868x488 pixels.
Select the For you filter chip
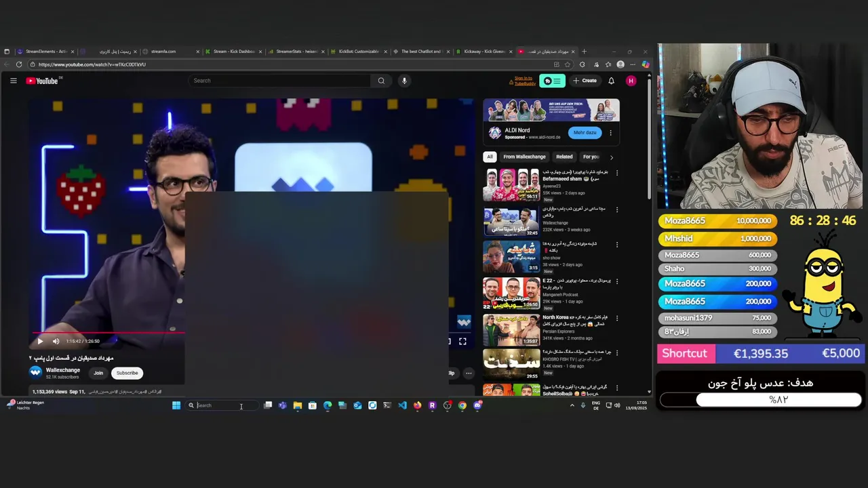591,157
